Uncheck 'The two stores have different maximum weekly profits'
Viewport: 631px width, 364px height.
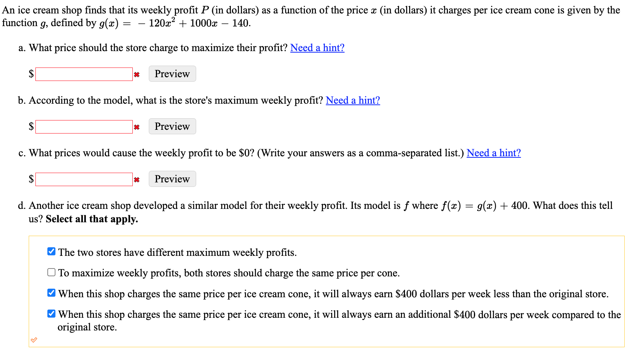tap(51, 251)
